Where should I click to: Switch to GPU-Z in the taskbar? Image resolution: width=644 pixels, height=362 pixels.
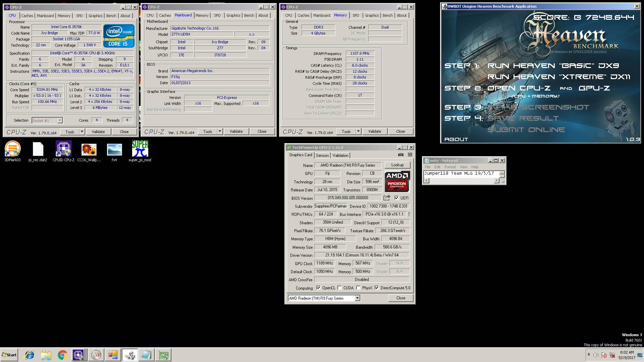pos(163,355)
